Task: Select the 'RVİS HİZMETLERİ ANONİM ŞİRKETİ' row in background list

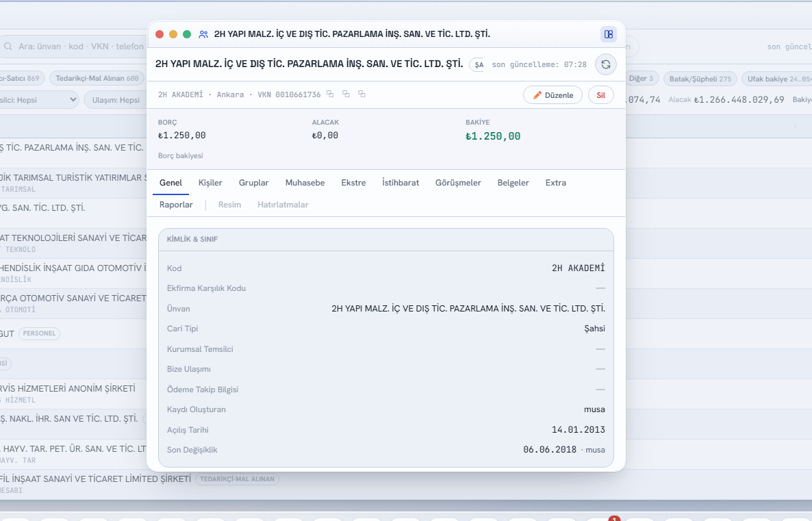Action: tap(73, 394)
